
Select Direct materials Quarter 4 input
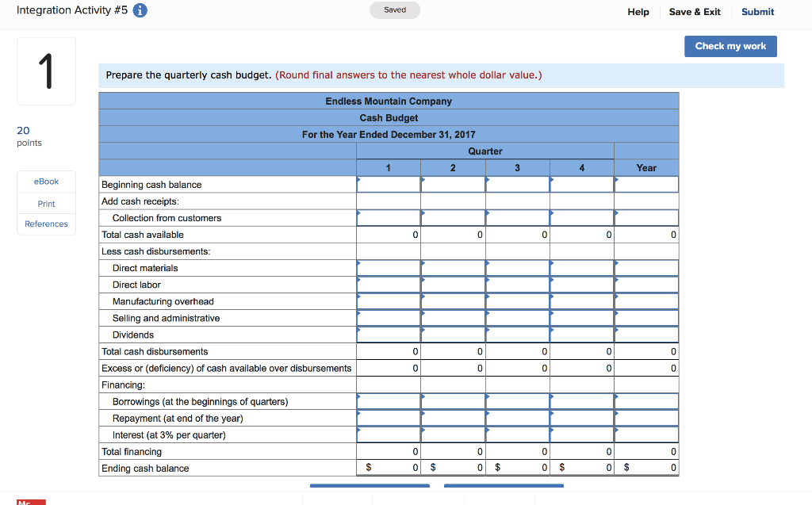click(x=582, y=268)
